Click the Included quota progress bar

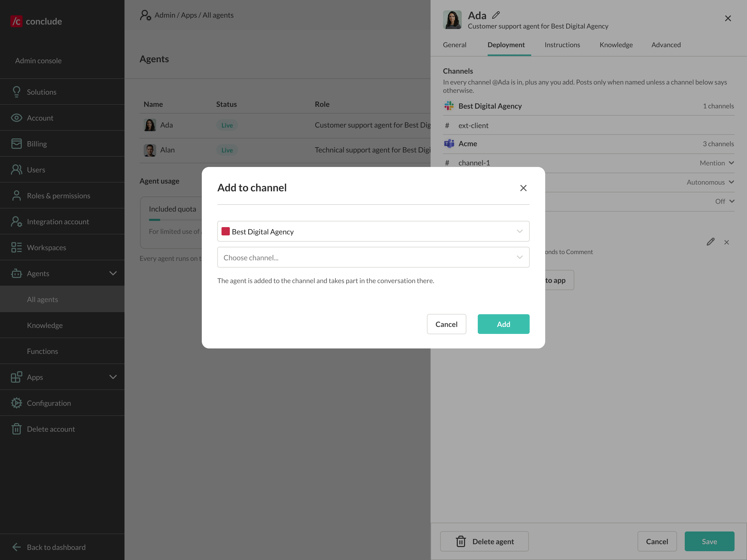click(176, 220)
